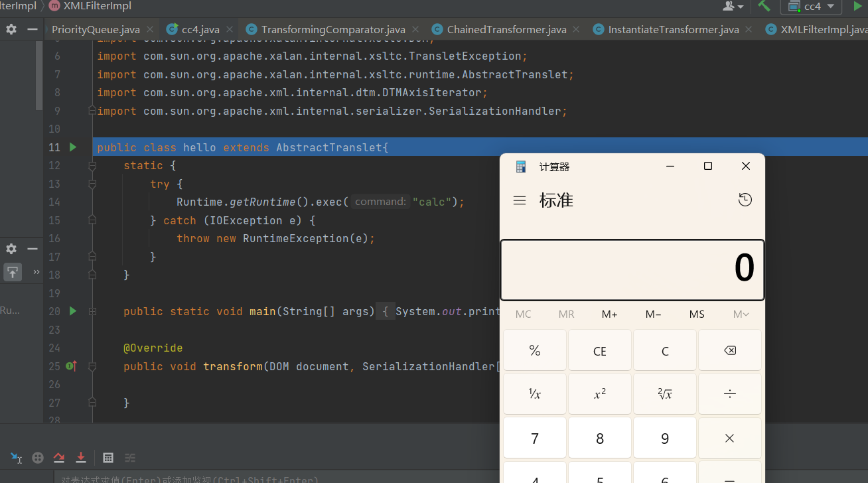868x483 pixels.
Task: Hide the top left panel using minus icon
Action: coord(32,29)
